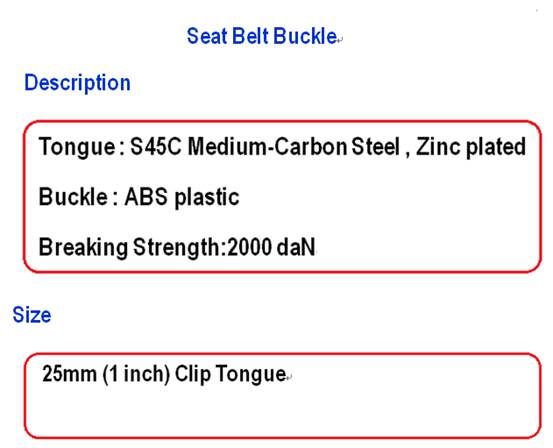
Task: Click the paragraph mark after Clip Tongue
Action: point(289,377)
